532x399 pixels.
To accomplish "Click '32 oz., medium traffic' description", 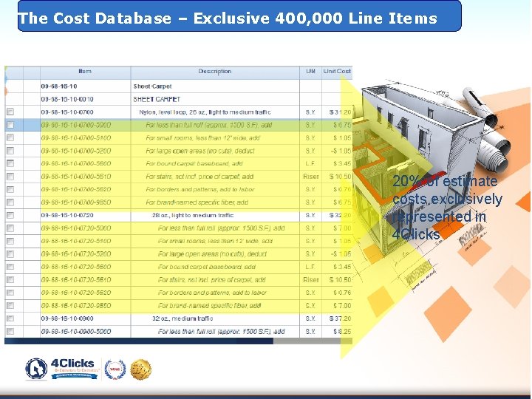I will click(183, 318).
